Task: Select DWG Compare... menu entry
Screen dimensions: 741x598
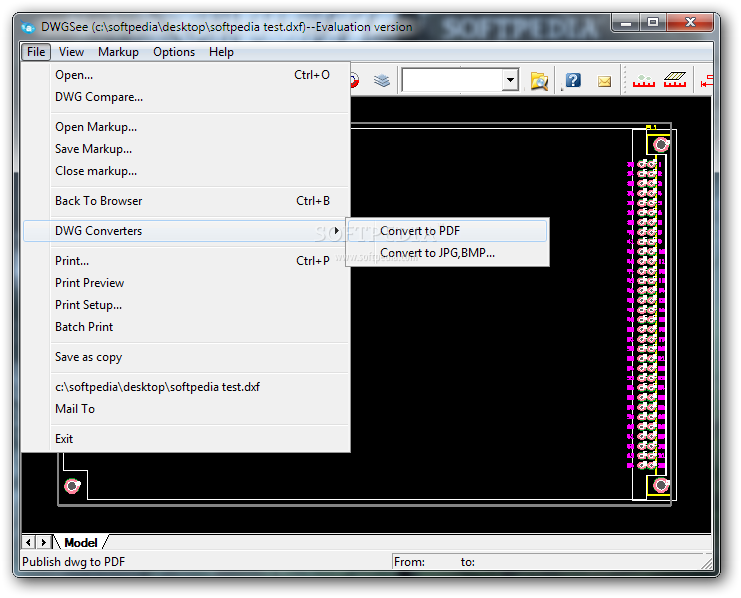Action: 187,97
